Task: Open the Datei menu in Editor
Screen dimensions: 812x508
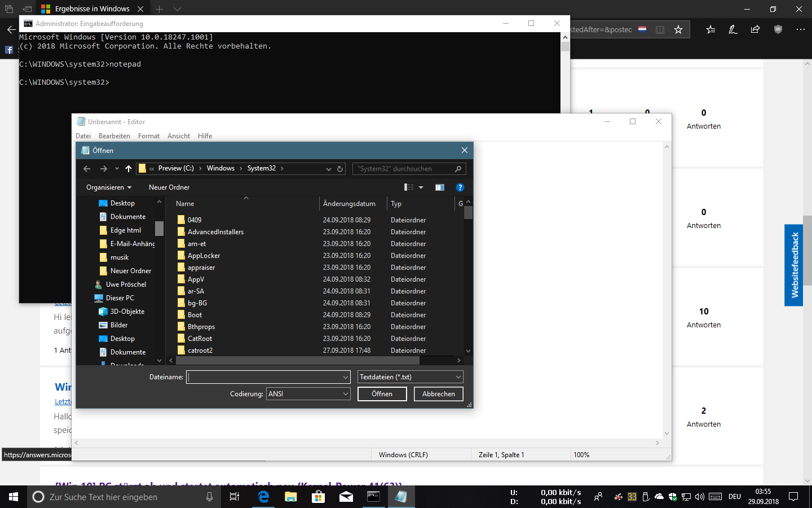Action: pos(83,136)
